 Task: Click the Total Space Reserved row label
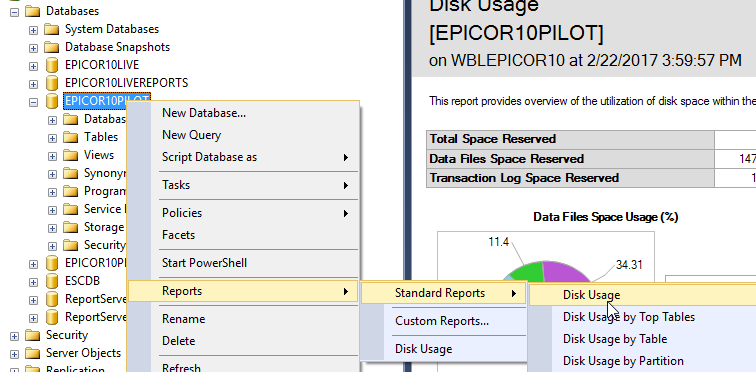click(493, 139)
